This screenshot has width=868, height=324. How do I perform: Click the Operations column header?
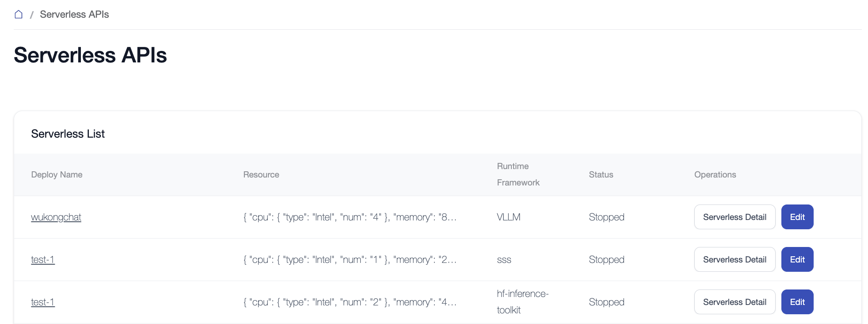[x=715, y=175]
